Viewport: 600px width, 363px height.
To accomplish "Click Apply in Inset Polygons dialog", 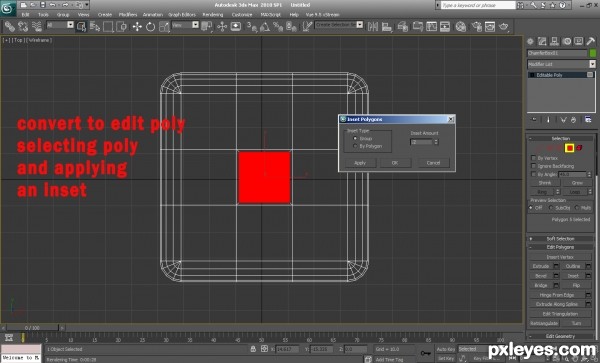I will coord(360,163).
